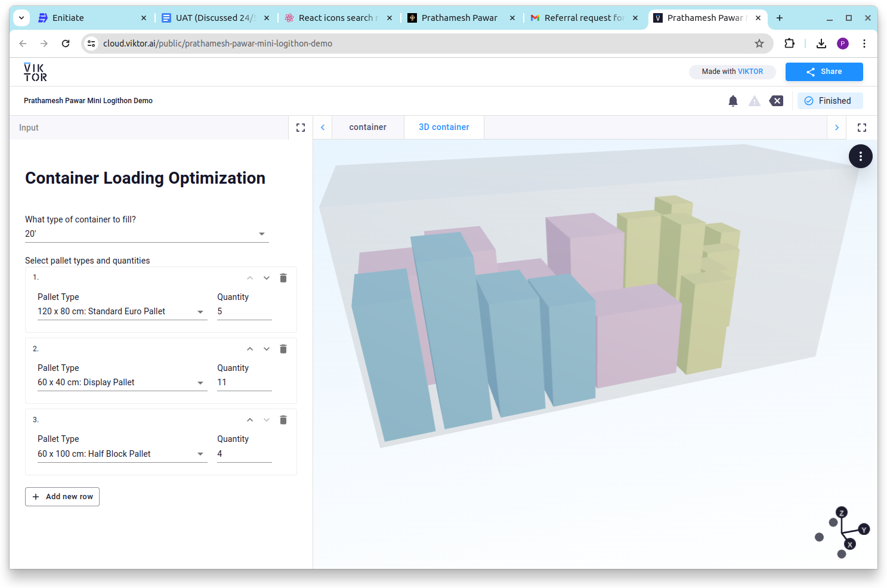Open a new browser tab
Screen dimensions: 887x588
(780, 18)
